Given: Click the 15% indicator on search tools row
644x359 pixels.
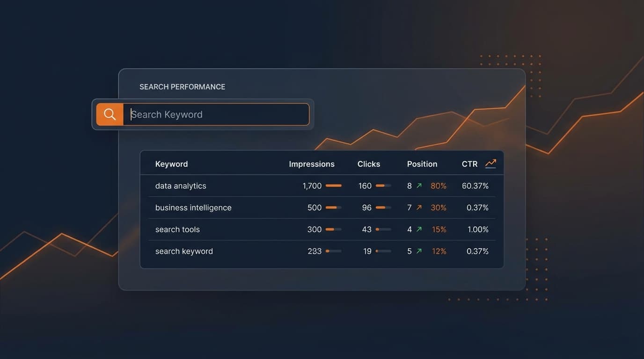Looking at the screenshot, I should (439, 229).
